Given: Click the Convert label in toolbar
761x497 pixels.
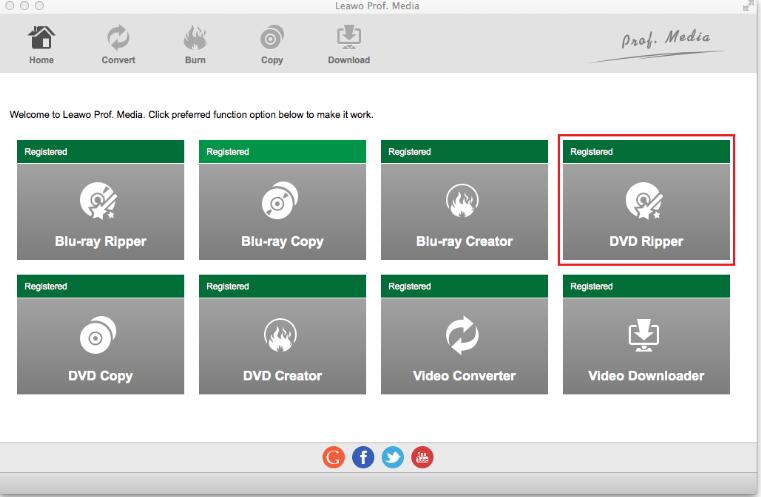Looking at the screenshot, I should 118,60.
